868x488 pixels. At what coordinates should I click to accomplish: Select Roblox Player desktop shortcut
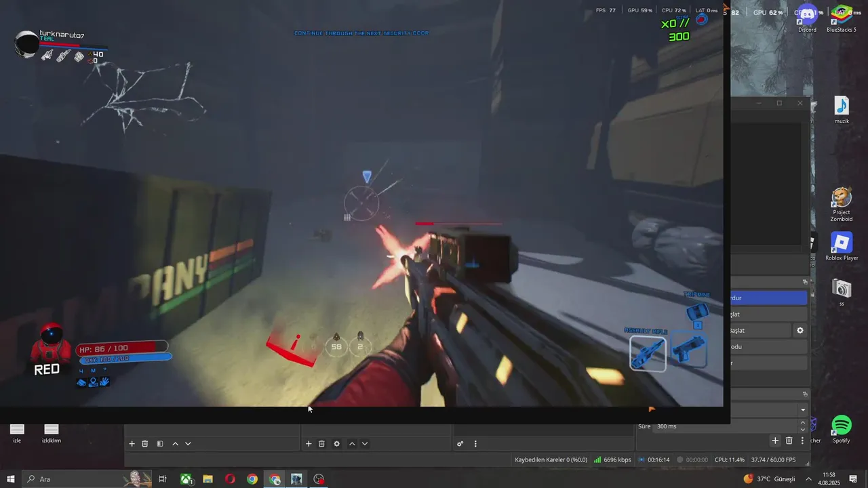click(x=842, y=247)
